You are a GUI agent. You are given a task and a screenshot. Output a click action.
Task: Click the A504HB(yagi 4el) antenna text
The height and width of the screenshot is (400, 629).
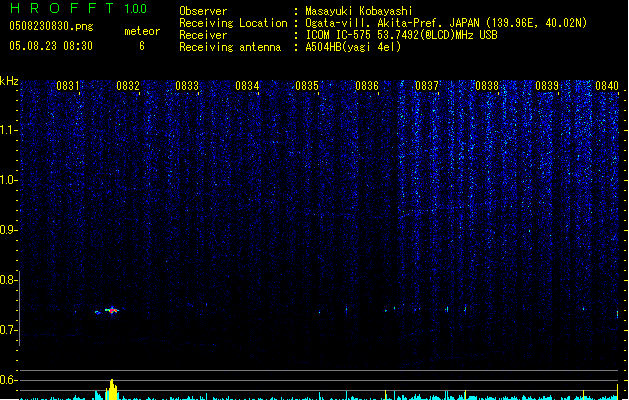click(x=353, y=47)
